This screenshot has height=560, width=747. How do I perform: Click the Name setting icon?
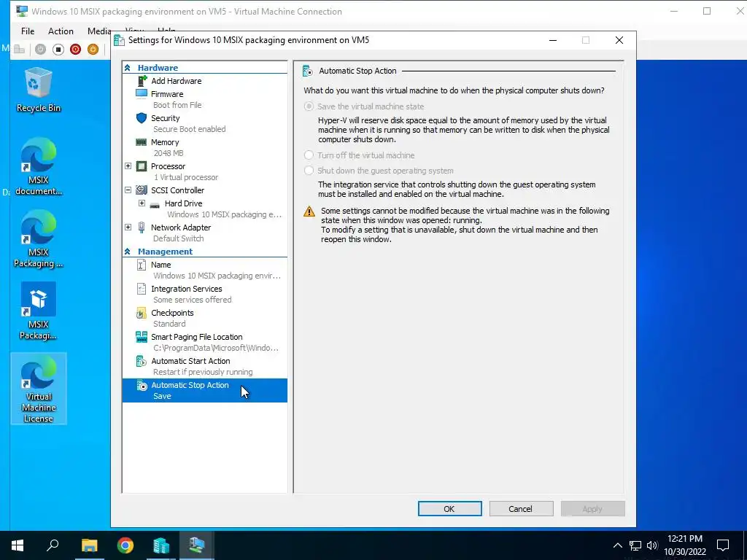[x=142, y=265]
